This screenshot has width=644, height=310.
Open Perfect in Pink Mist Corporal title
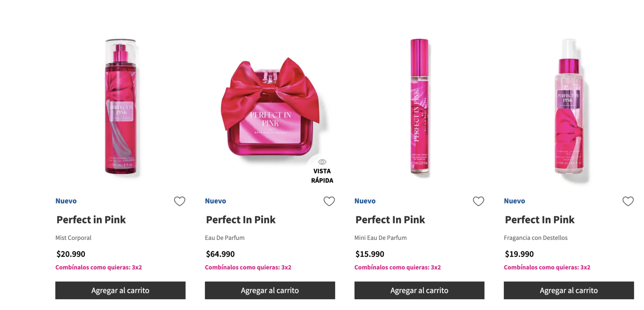[91, 220]
